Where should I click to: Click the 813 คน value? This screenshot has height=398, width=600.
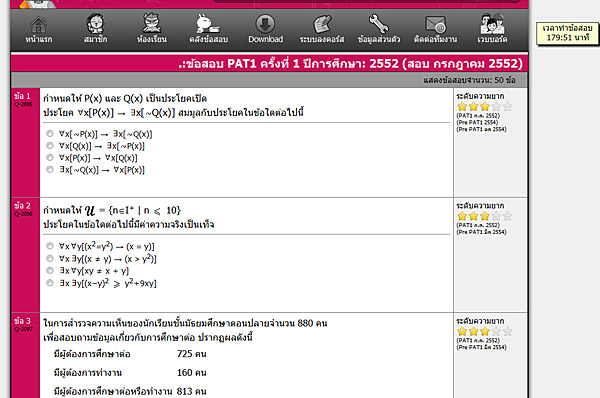pos(191,391)
